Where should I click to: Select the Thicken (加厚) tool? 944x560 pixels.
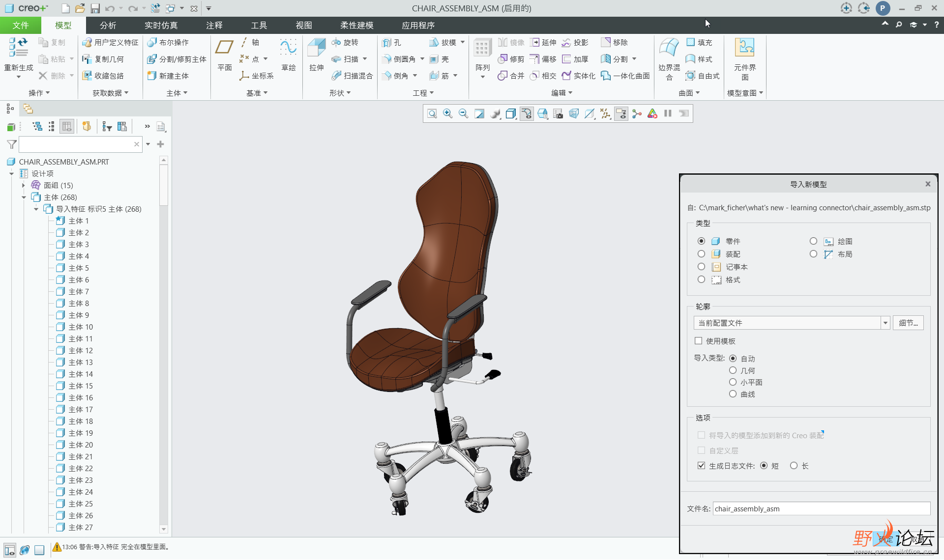click(x=575, y=59)
